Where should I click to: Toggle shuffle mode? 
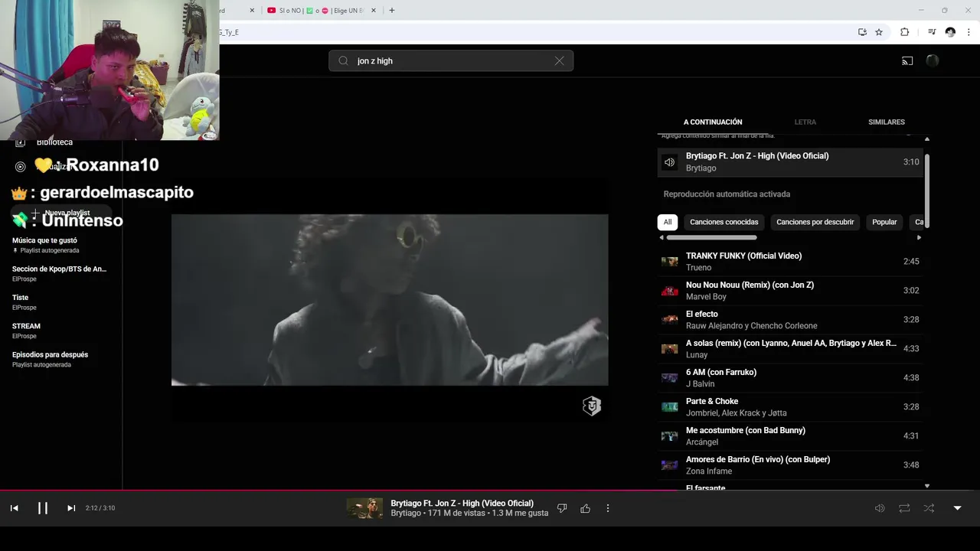coord(929,508)
